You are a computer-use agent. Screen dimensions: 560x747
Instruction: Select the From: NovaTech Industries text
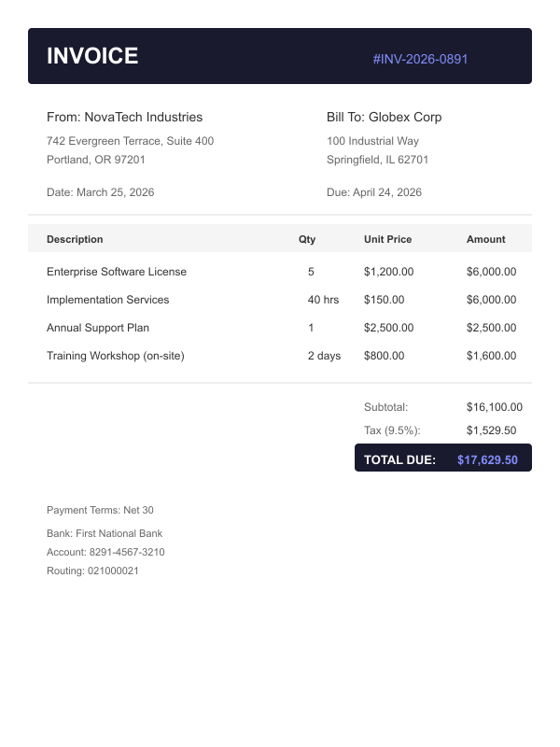point(124,118)
